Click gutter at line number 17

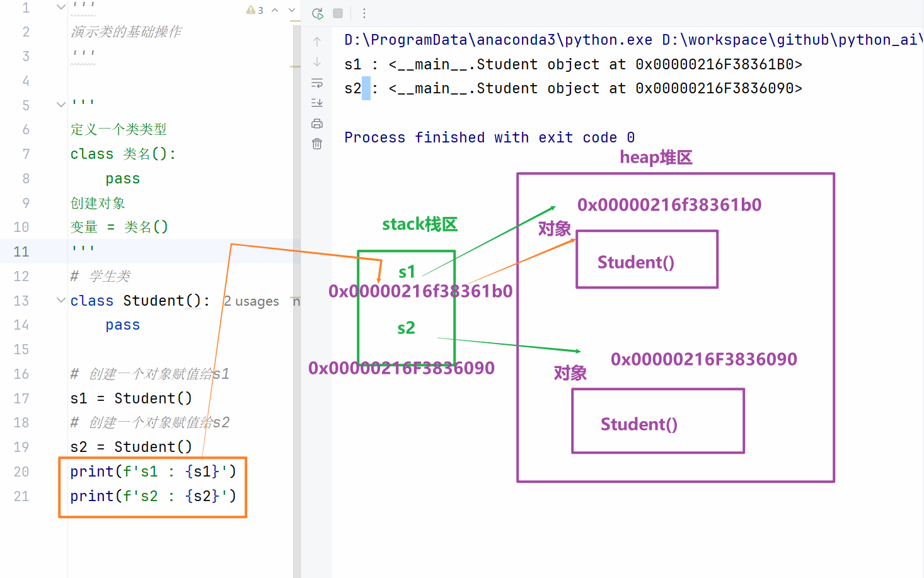click(x=21, y=398)
